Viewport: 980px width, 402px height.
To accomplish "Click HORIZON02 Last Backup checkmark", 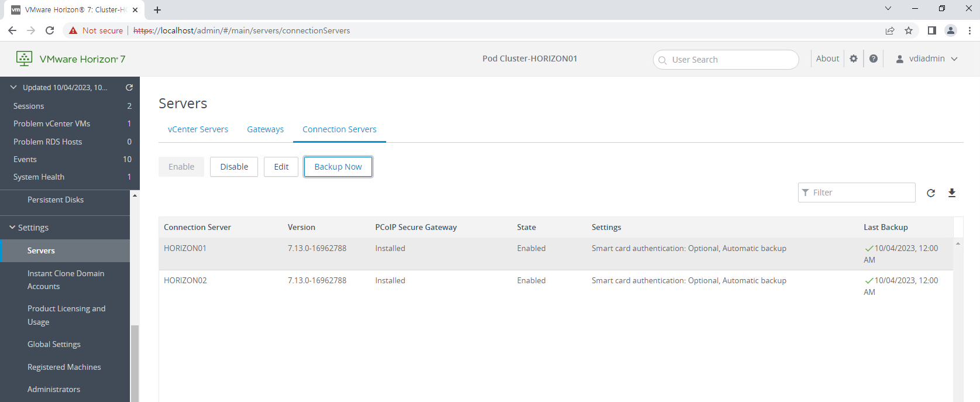I will (x=869, y=281).
